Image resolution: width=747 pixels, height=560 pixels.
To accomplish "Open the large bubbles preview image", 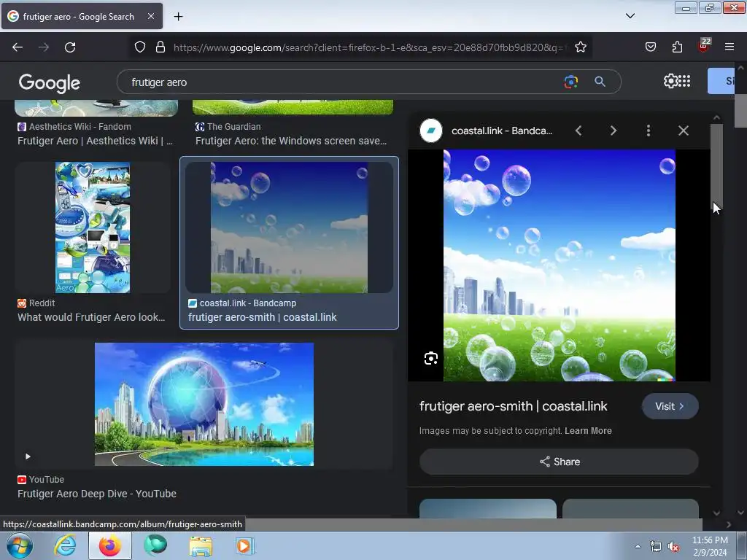I will pyautogui.click(x=560, y=265).
